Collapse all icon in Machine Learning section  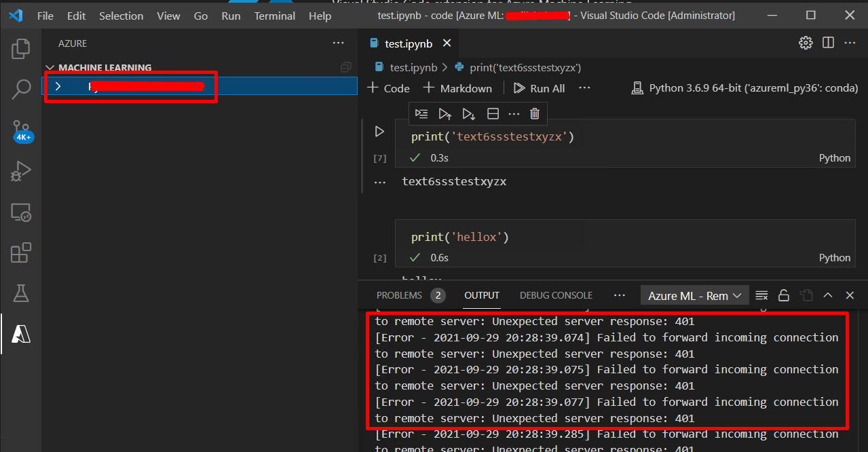346,67
